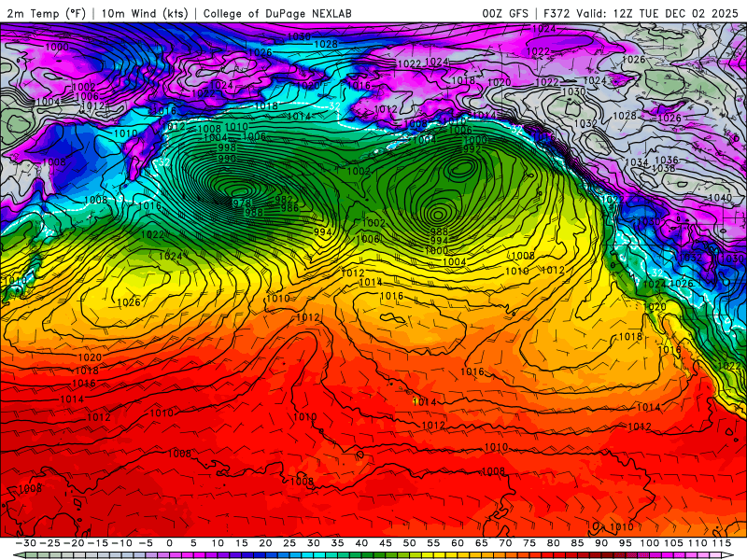
Task: Click the -30 value on temperature scale
Action: click(x=26, y=543)
